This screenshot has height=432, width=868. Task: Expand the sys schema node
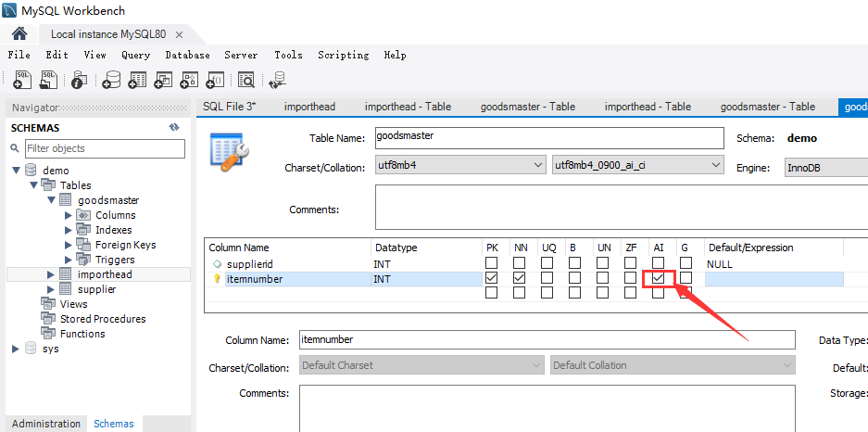click(16, 349)
